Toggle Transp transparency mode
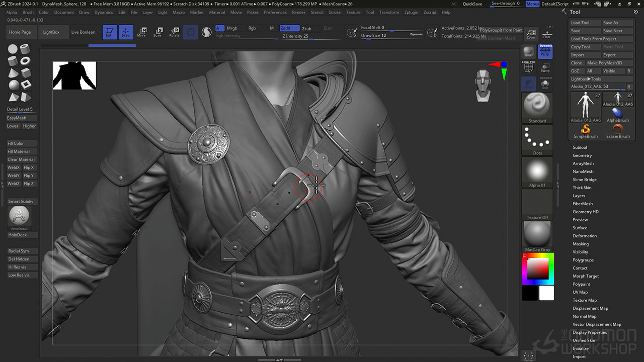The width and height of the screenshot is (644, 362). point(545,70)
